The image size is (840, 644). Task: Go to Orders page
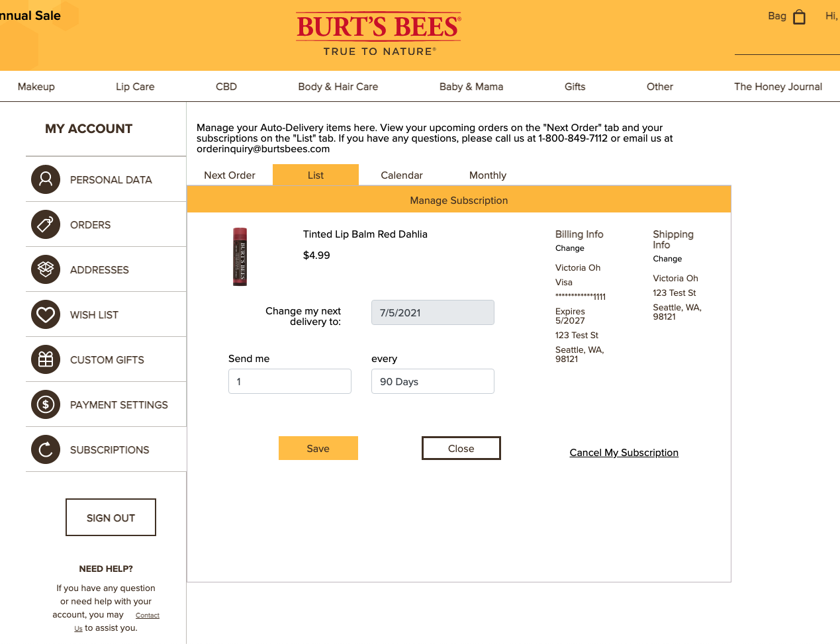[91, 225]
